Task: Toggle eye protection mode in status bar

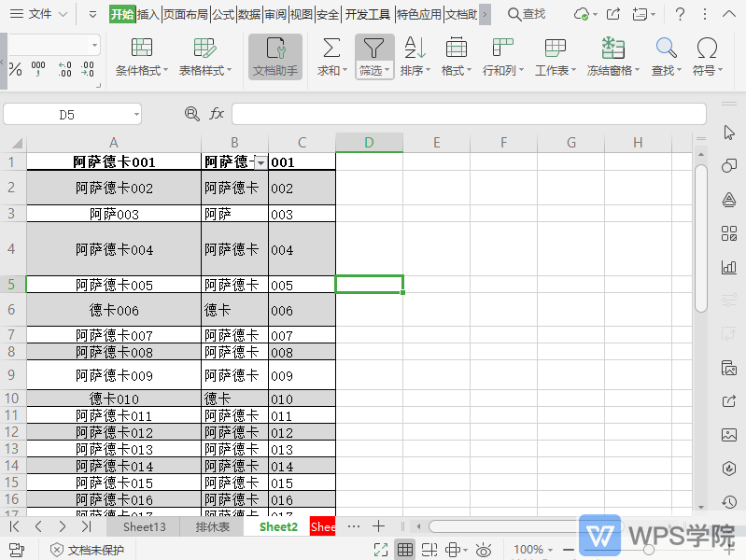Action: 484,550
